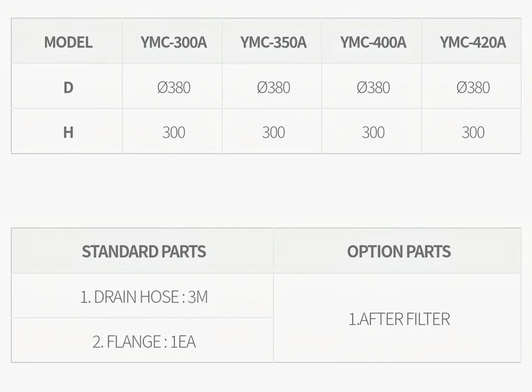Select the YMC-350A column header

[273, 42]
